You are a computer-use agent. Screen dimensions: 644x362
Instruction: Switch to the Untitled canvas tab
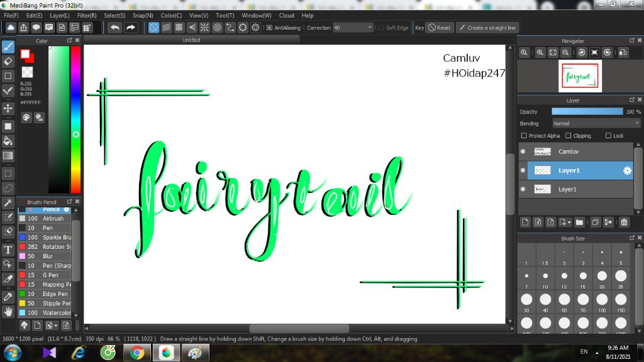(191, 40)
